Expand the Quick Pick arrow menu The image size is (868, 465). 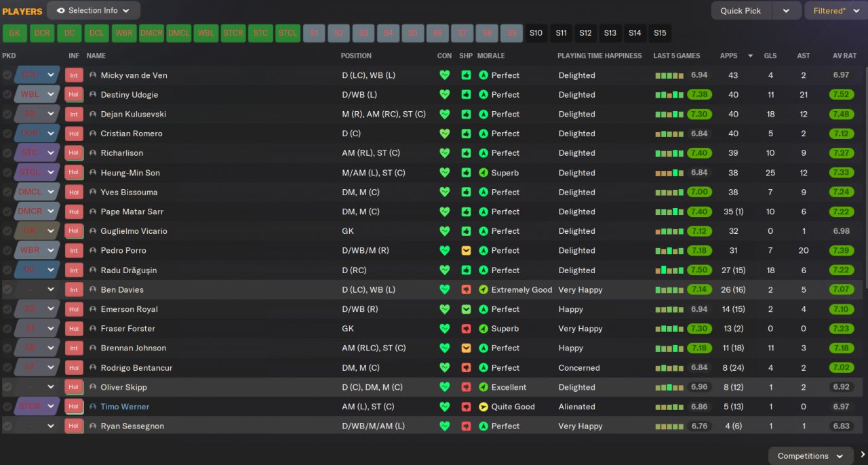tap(786, 11)
